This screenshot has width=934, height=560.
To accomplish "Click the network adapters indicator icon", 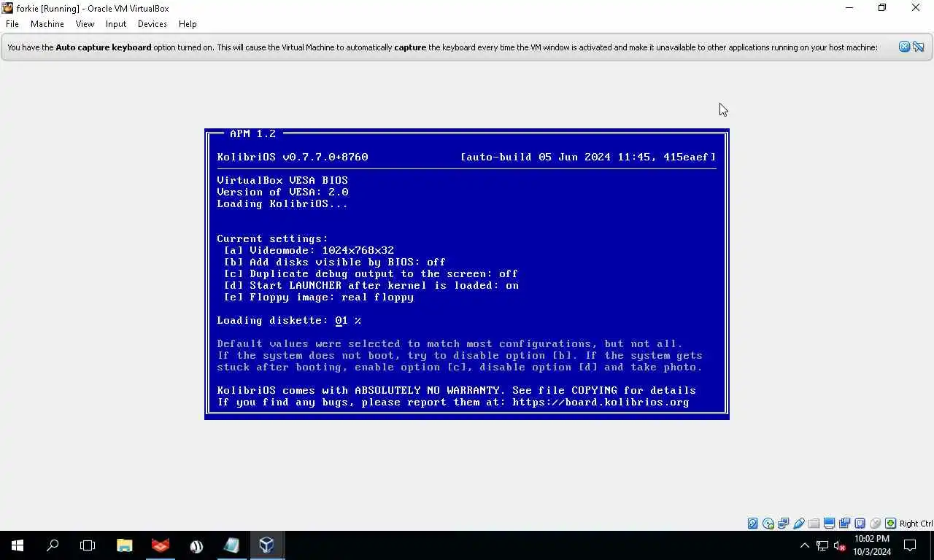I will (x=784, y=524).
